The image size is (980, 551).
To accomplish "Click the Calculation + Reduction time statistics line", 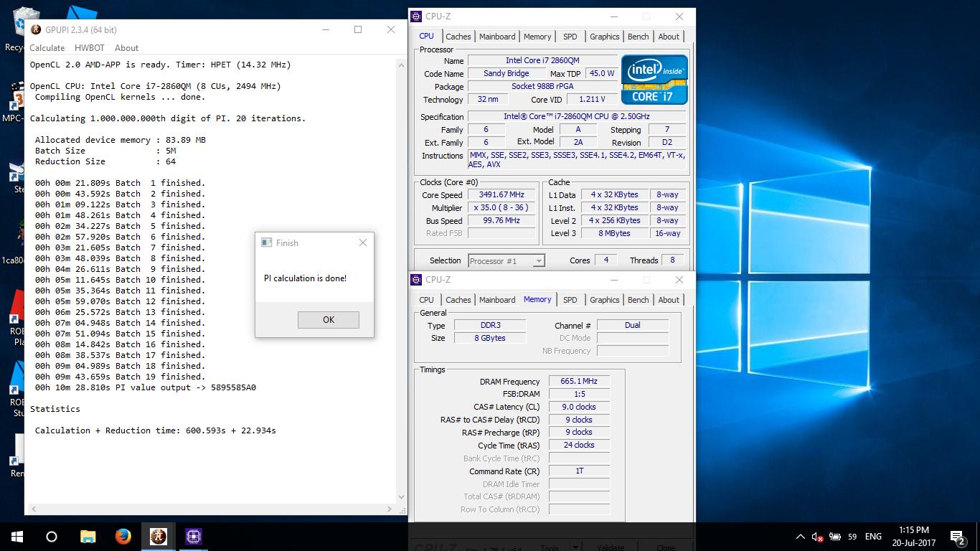I will 156,430.
